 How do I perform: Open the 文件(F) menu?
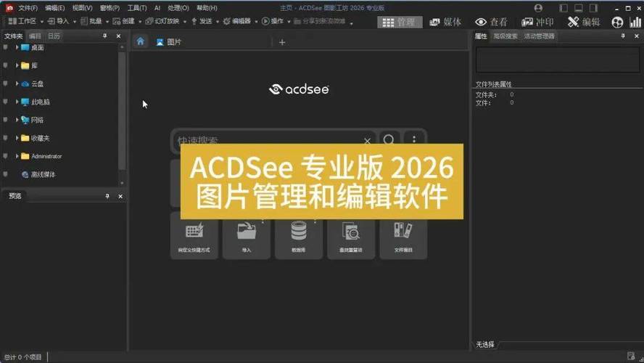pos(28,8)
